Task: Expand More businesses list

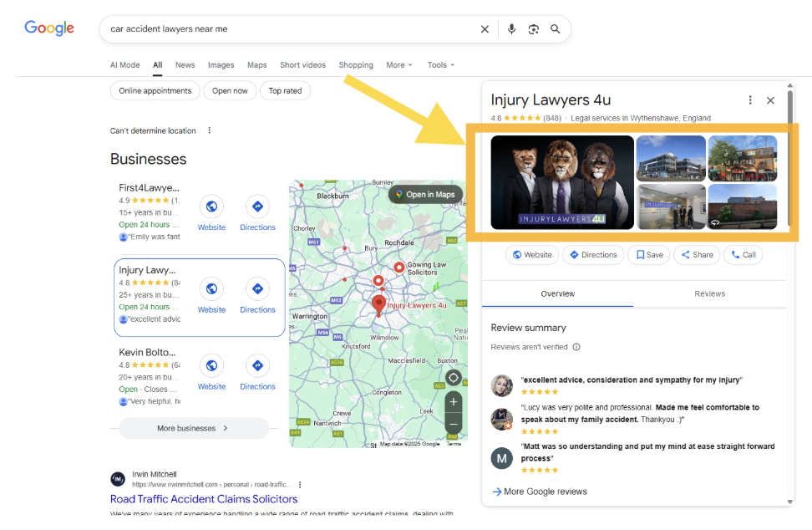Action: coord(193,428)
